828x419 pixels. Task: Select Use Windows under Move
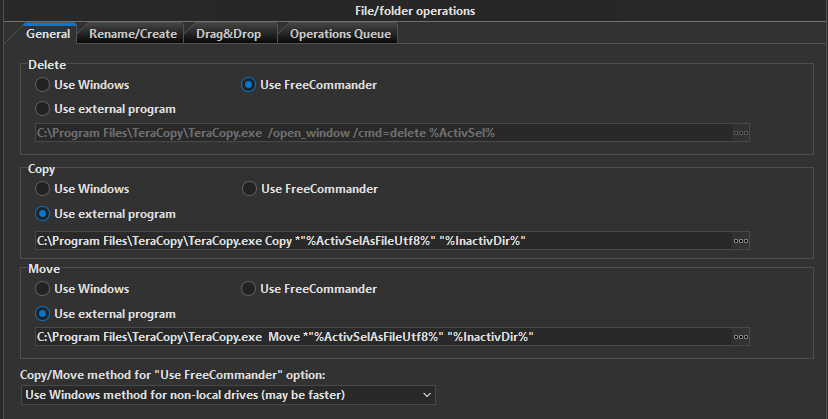click(x=43, y=289)
